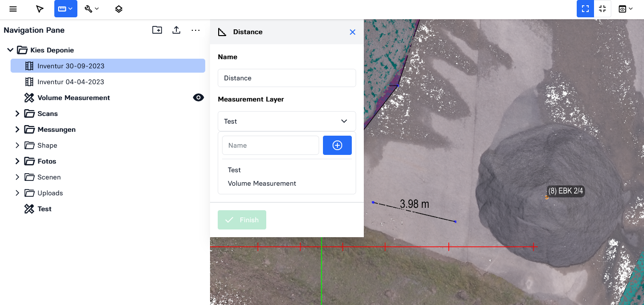This screenshot has width=644, height=305.
Task: Choose Test option in layer list
Action: 235,170
